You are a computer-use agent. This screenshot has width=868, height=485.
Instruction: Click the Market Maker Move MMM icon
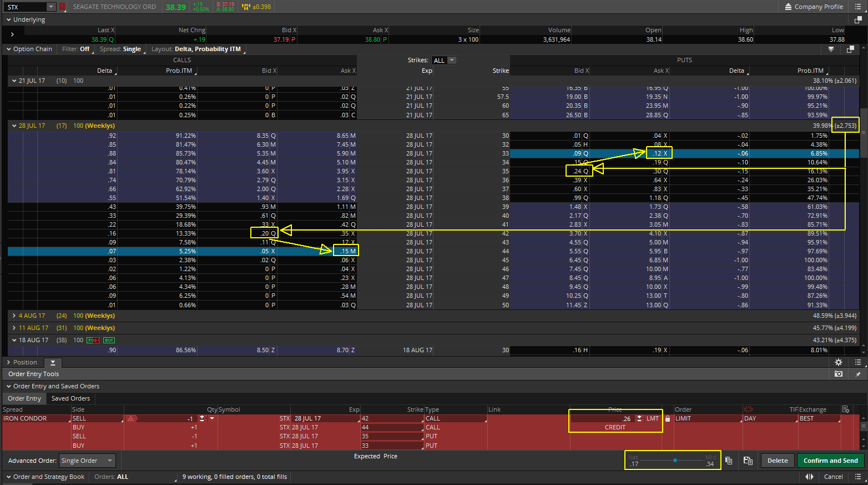coord(246,7)
